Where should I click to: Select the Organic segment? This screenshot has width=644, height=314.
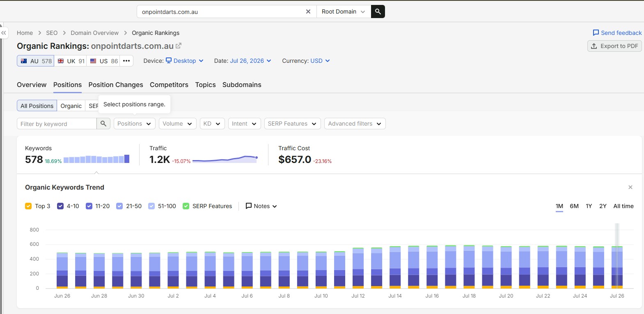tap(71, 106)
